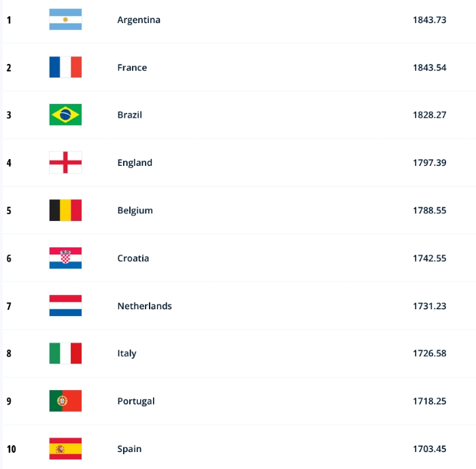Screen dimensions: 476x469
Task: Click the Netherlands flag icon
Action: (x=65, y=306)
